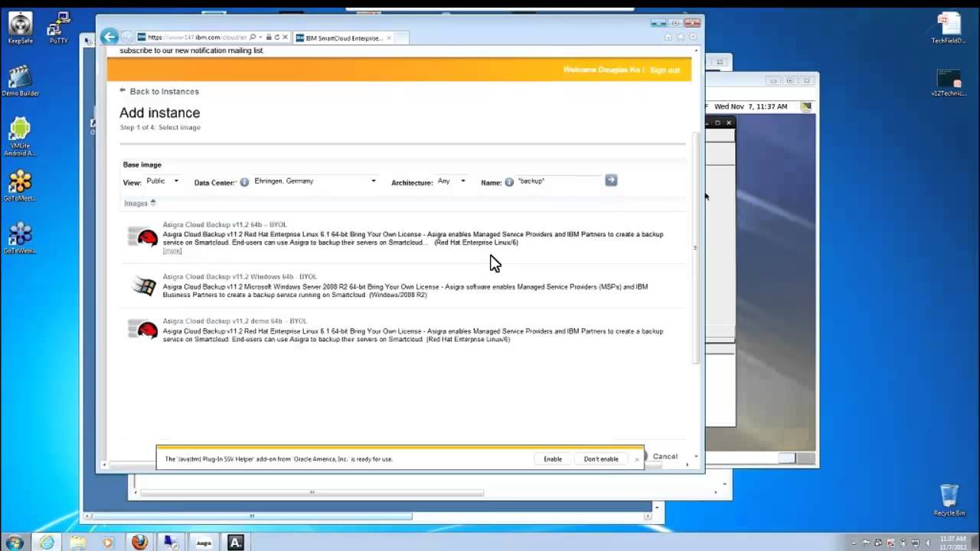The image size is (980, 551).
Task: Close IBM SmartCloud Enterprise tab
Action: pos(389,37)
